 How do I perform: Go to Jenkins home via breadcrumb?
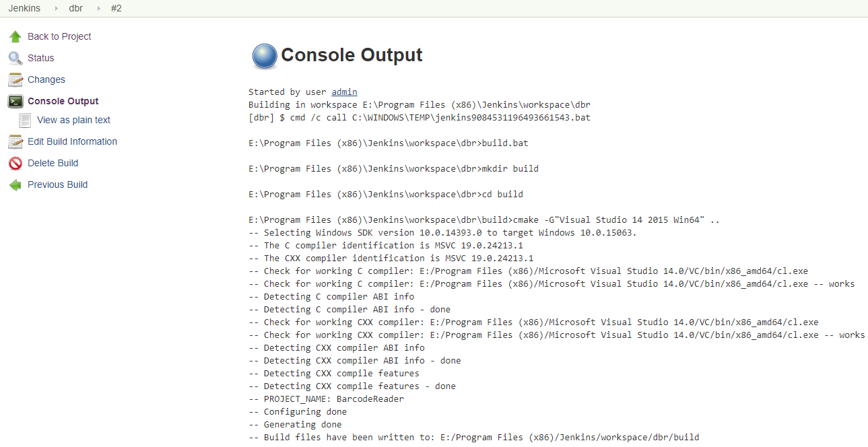(24, 9)
